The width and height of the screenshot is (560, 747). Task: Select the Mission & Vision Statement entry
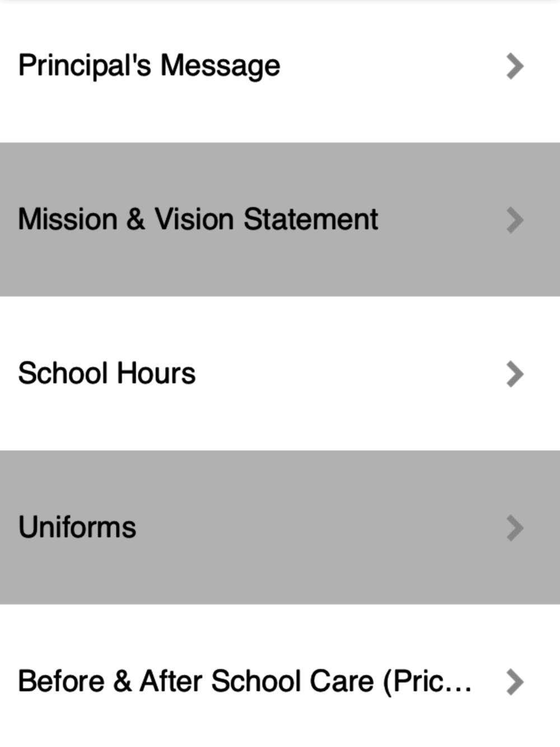[x=280, y=220]
